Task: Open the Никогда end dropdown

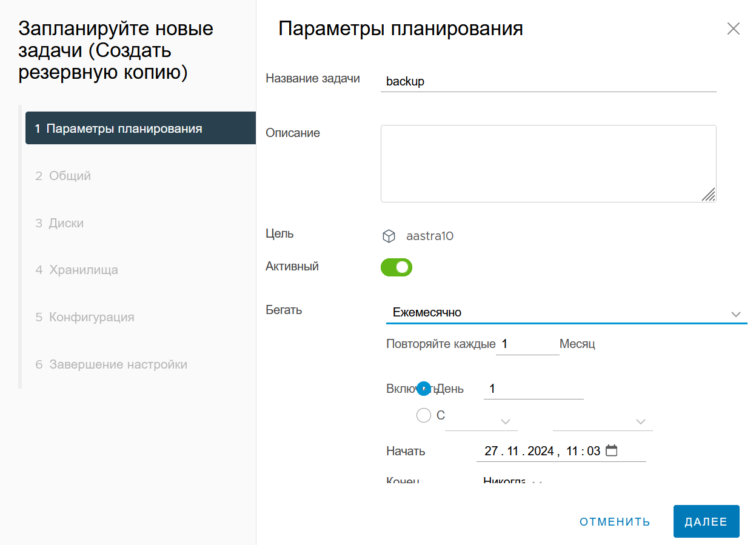Action: tap(512, 481)
